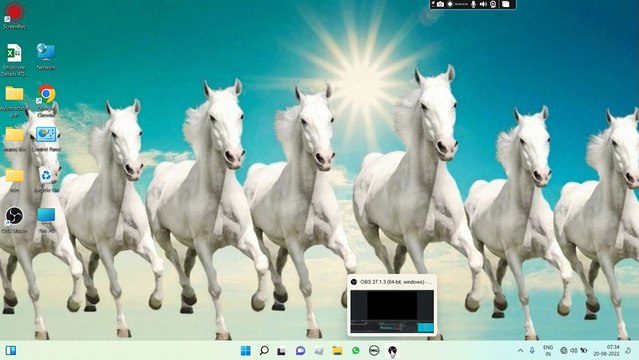Image resolution: width=639 pixels, height=360 pixels.
Task: Open the Employee Details Excel file icon
Action: tap(14, 60)
